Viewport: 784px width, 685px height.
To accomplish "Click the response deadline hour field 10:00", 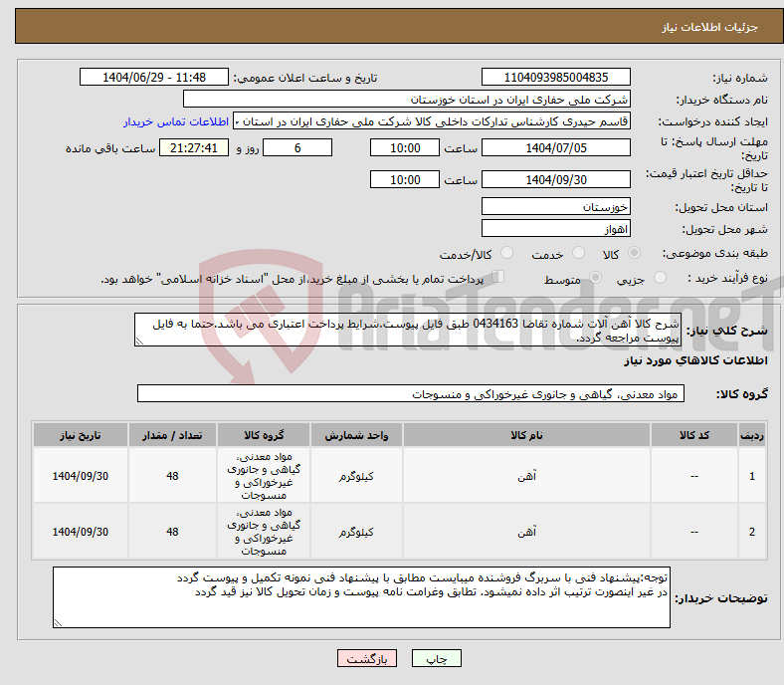I will tap(405, 148).
